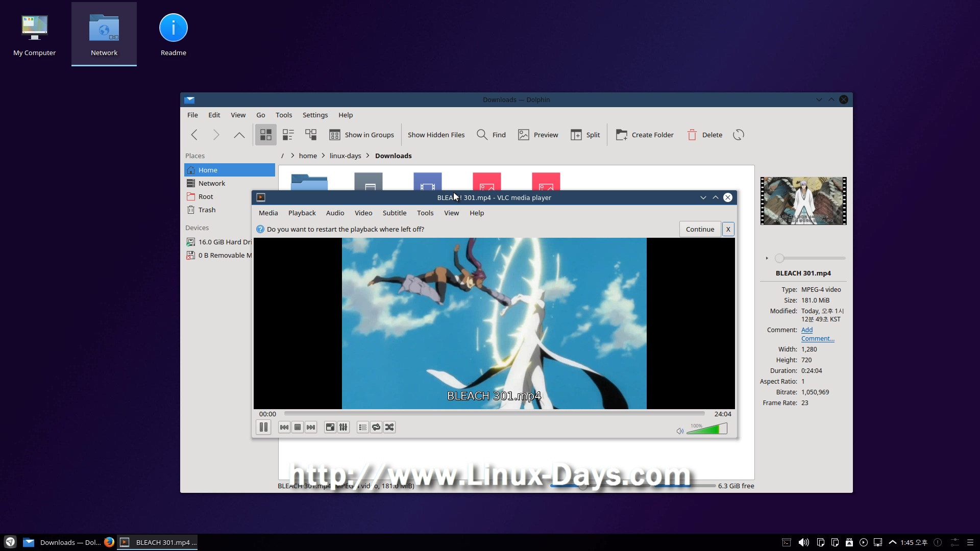Open Dolphin Go menu

pos(261,115)
